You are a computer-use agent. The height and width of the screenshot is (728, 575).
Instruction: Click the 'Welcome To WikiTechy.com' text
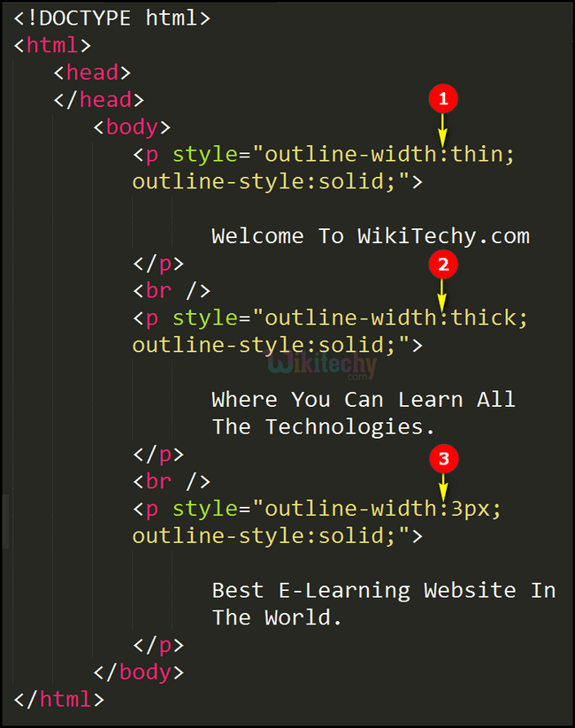[x=370, y=236]
